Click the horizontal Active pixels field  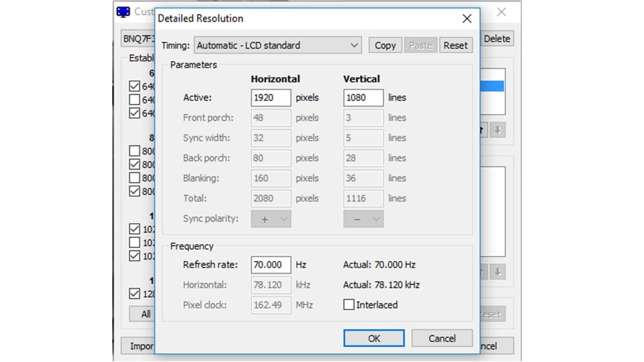tap(271, 98)
